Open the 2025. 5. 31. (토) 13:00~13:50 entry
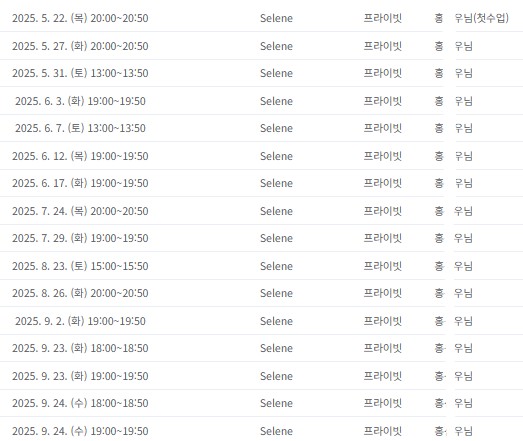The image size is (523, 441). click(x=80, y=73)
